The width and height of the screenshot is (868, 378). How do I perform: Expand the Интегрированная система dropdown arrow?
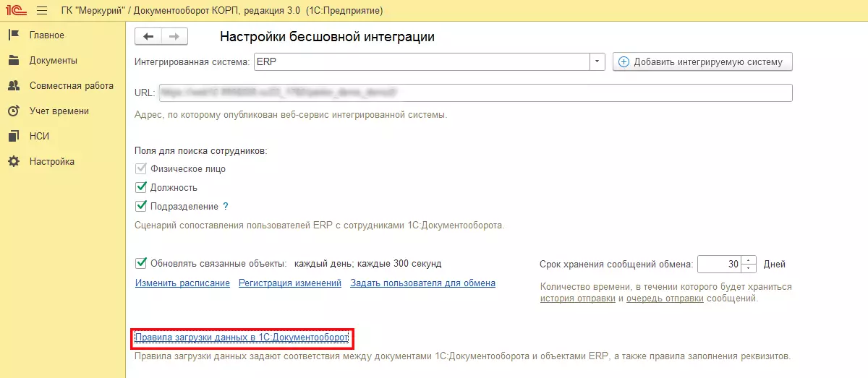(597, 62)
